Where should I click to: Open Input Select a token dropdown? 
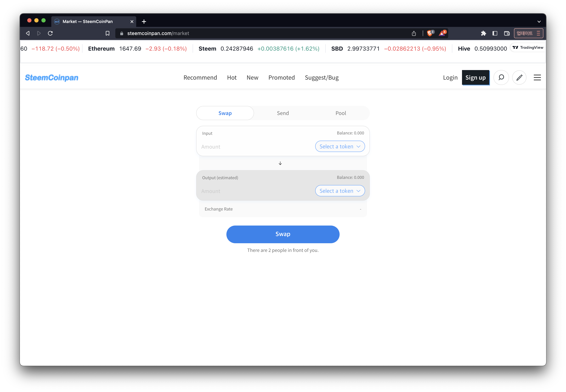pos(340,146)
